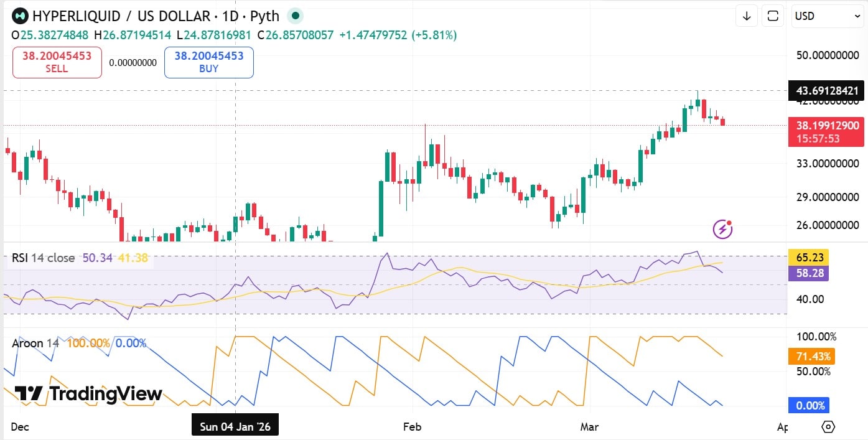
Task: Open the USD currency dropdown
Action: click(827, 16)
